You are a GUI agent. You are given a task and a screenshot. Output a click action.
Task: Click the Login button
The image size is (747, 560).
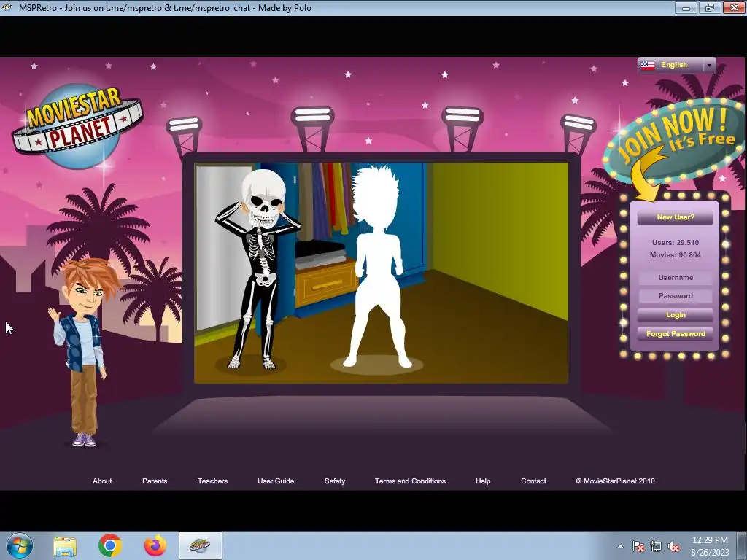[x=676, y=315]
